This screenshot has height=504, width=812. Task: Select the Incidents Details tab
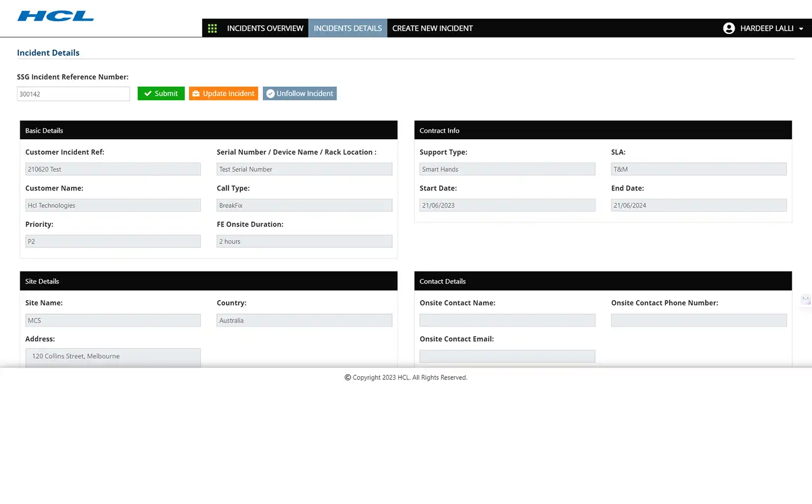tap(347, 28)
